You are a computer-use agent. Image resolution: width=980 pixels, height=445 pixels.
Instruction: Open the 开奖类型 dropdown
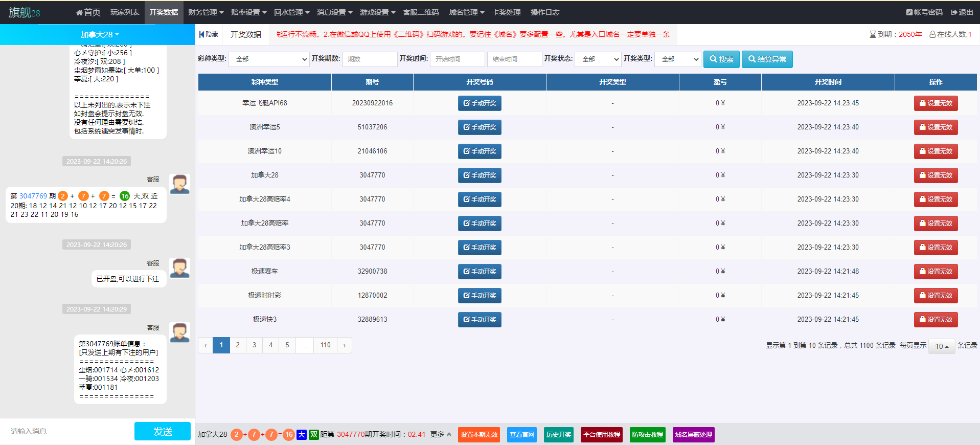(677, 59)
